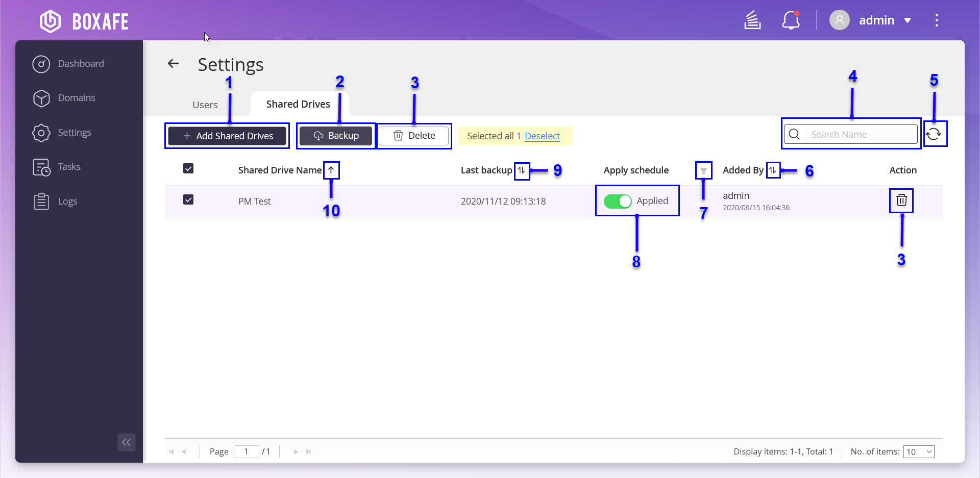Open the notifications bell icon
This screenshot has height=478, width=980.
click(x=791, y=20)
